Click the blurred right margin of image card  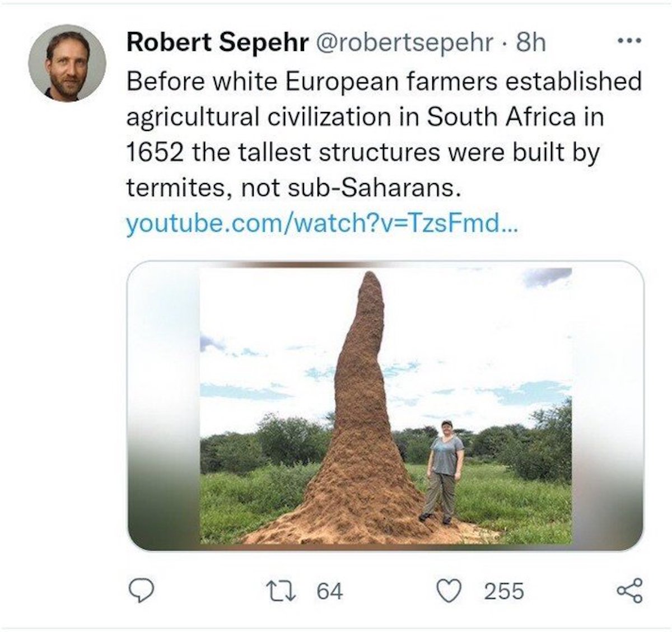click(608, 406)
